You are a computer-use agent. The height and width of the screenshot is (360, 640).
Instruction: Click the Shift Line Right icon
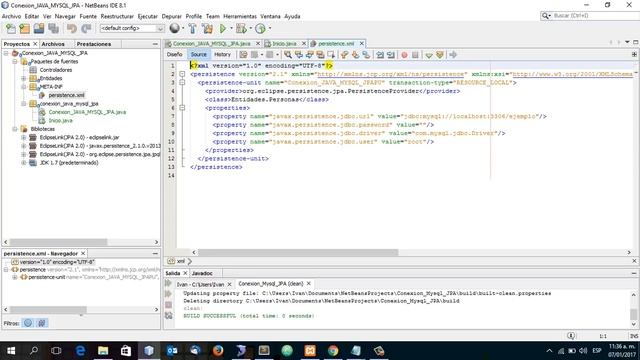(391, 55)
